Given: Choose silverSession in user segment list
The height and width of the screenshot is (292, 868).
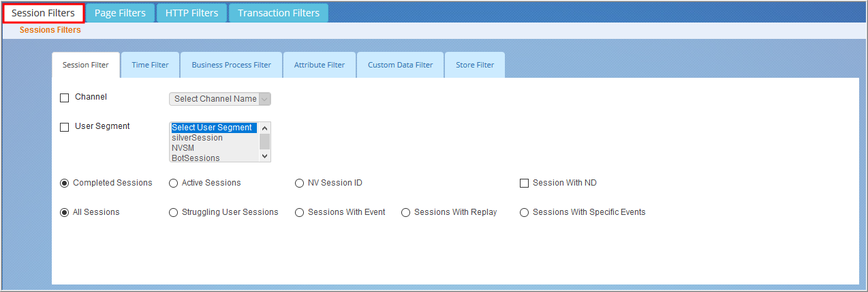Looking at the screenshot, I should [197, 138].
